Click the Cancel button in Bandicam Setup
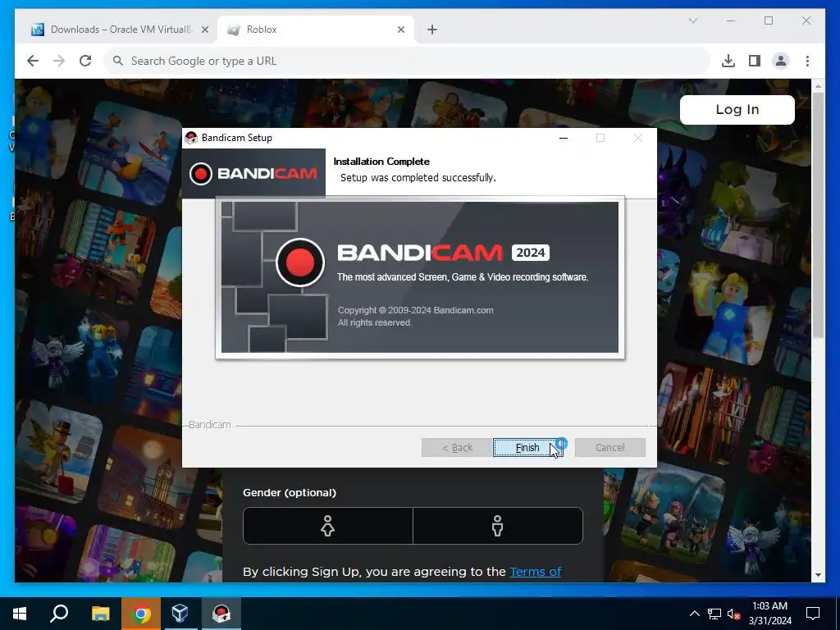This screenshot has height=630, width=840. click(609, 447)
